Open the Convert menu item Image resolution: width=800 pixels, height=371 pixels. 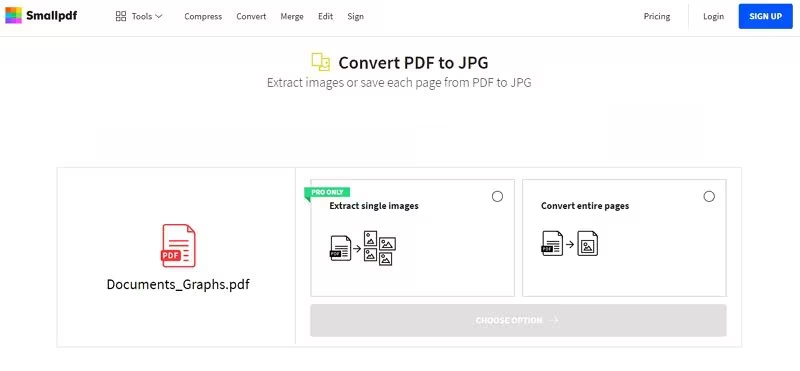[x=251, y=16]
